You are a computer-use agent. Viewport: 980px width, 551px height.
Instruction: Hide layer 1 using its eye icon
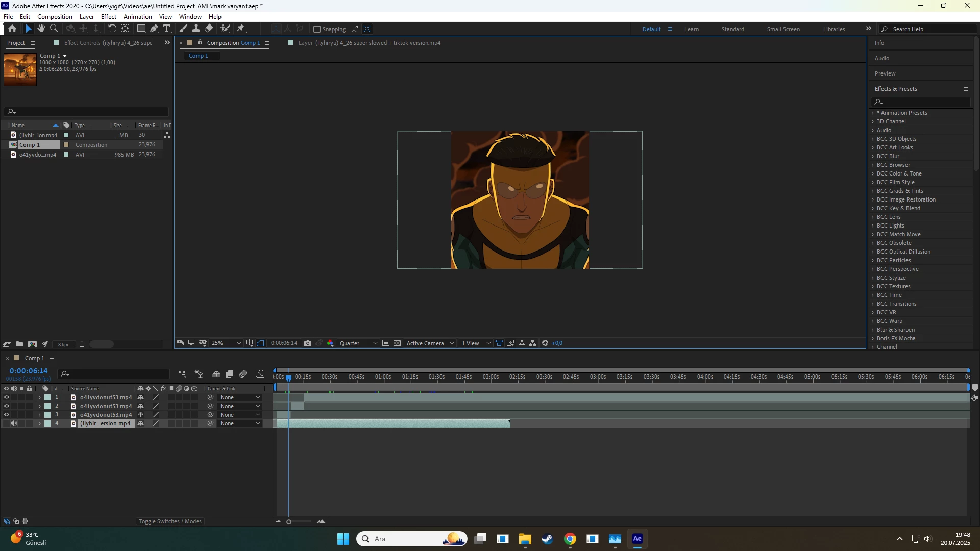[x=6, y=397]
